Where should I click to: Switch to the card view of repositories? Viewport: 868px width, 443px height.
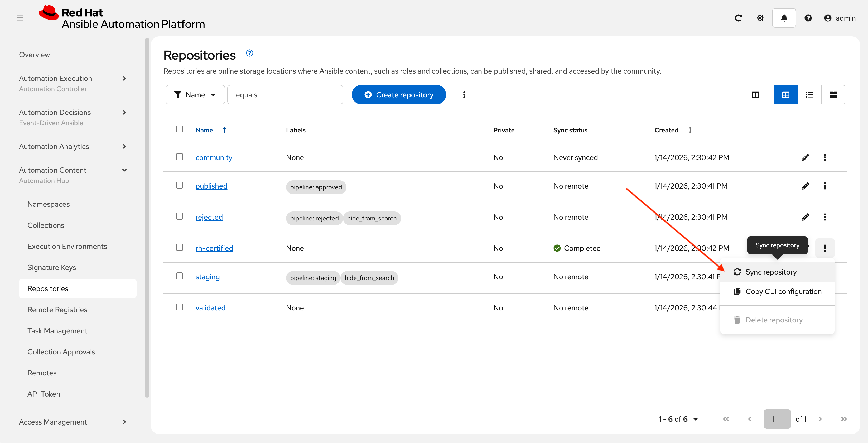tap(833, 95)
